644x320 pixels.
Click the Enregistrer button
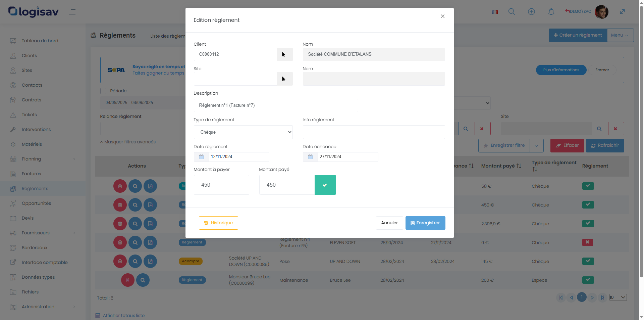pos(425,223)
